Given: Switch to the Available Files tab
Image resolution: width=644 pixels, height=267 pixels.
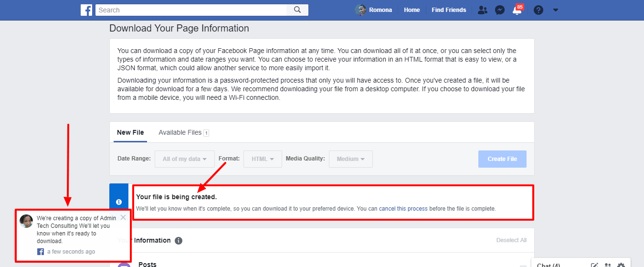Looking at the screenshot, I should [184, 132].
